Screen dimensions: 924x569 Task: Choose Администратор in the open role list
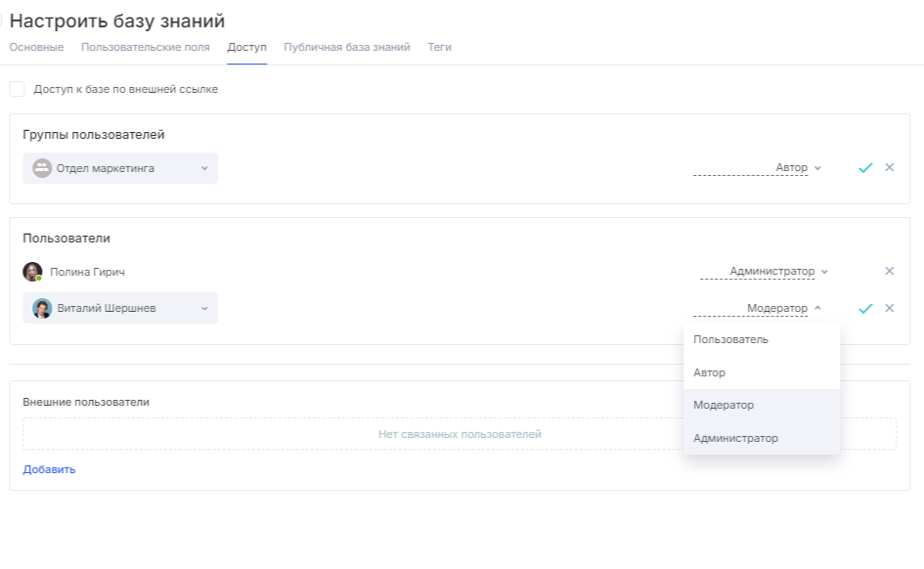(x=735, y=438)
